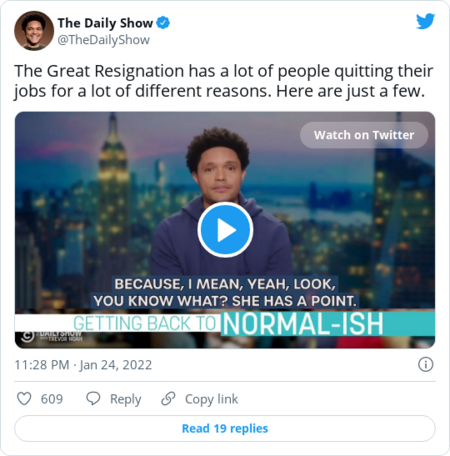Image resolution: width=450 pixels, height=456 pixels.
Task: Click the video subtitle caption text
Action: (x=225, y=292)
